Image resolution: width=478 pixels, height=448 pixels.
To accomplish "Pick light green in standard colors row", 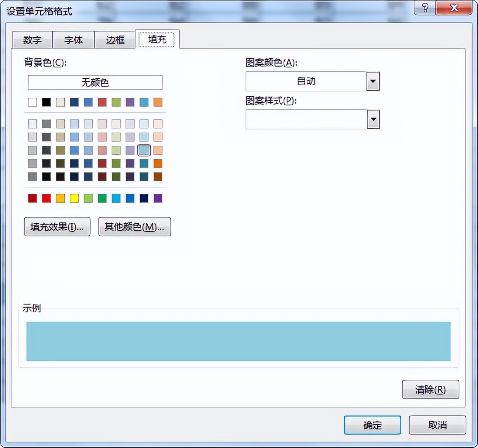I will click(x=88, y=198).
